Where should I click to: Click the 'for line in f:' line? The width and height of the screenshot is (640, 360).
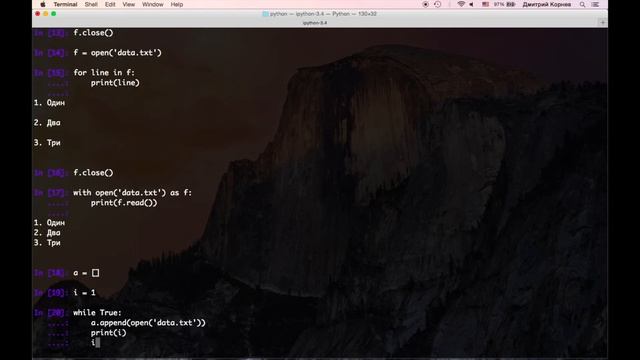pyautogui.click(x=104, y=73)
